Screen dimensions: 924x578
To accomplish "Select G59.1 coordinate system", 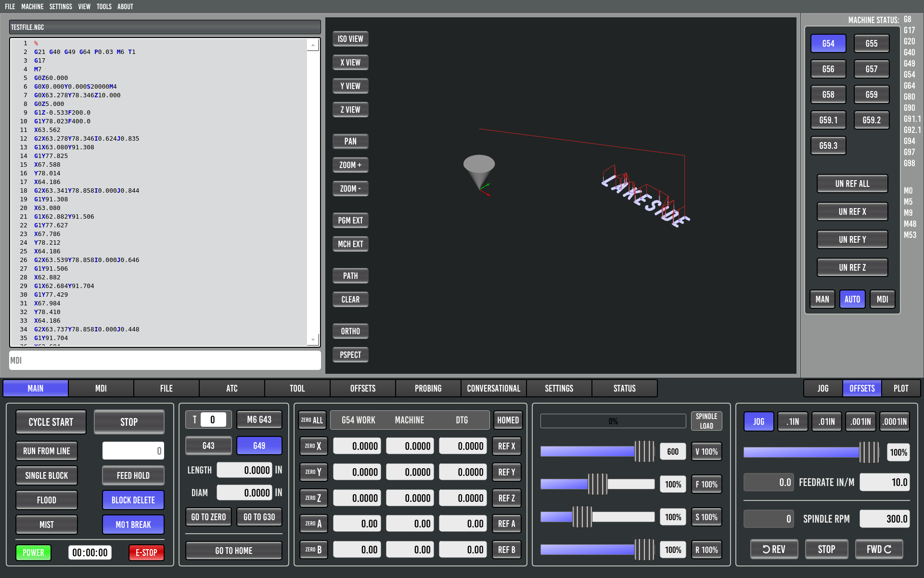I will point(828,120).
